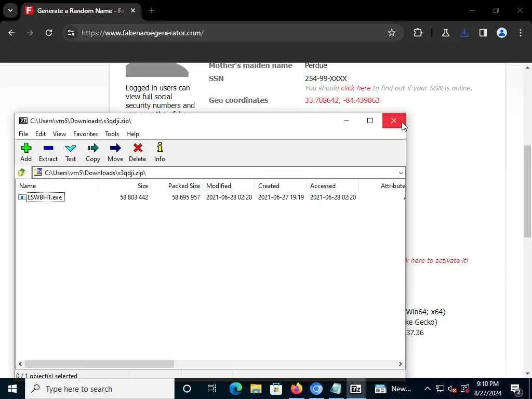Launch Firefox from taskbar
The height and width of the screenshot is (399, 532).
pos(296,389)
